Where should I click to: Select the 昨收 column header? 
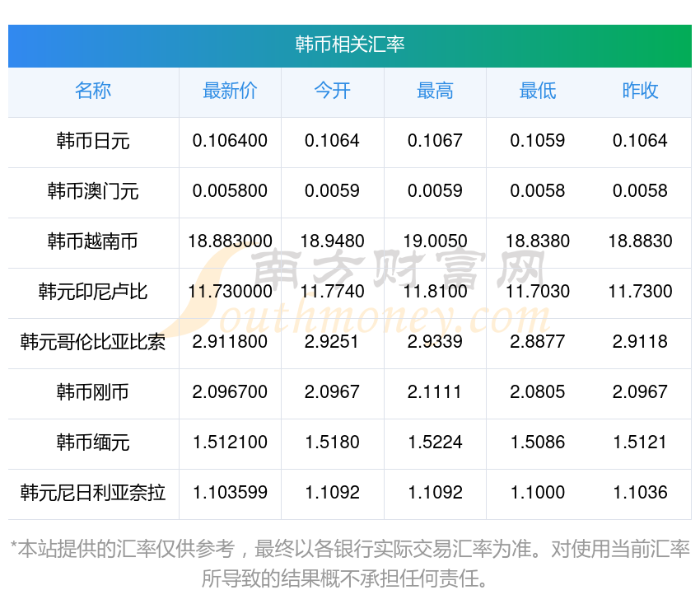click(x=640, y=91)
